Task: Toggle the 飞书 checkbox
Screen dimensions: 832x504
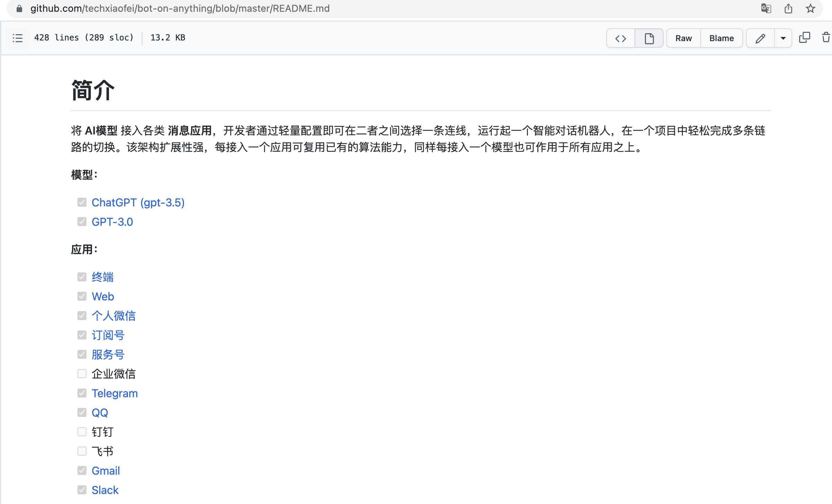Action: pos(82,451)
